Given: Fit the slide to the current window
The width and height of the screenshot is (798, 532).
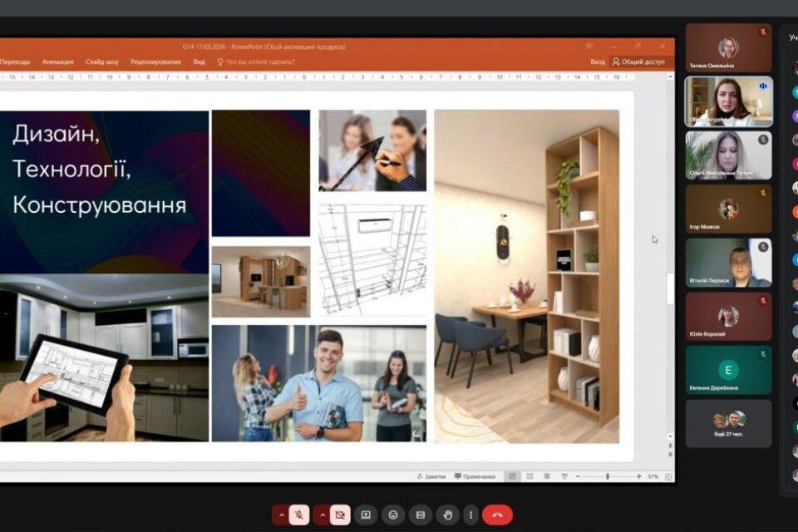Looking at the screenshot, I should (x=668, y=476).
